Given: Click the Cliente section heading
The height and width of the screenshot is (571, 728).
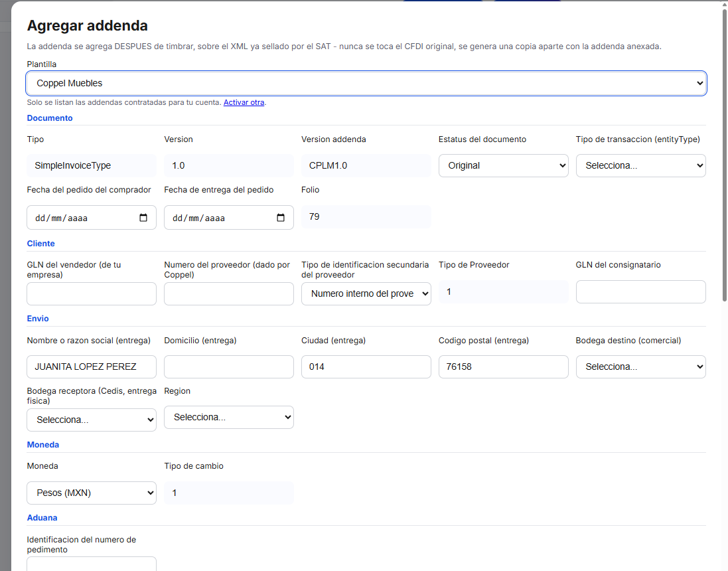Looking at the screenshot, I should click(41, 244).
